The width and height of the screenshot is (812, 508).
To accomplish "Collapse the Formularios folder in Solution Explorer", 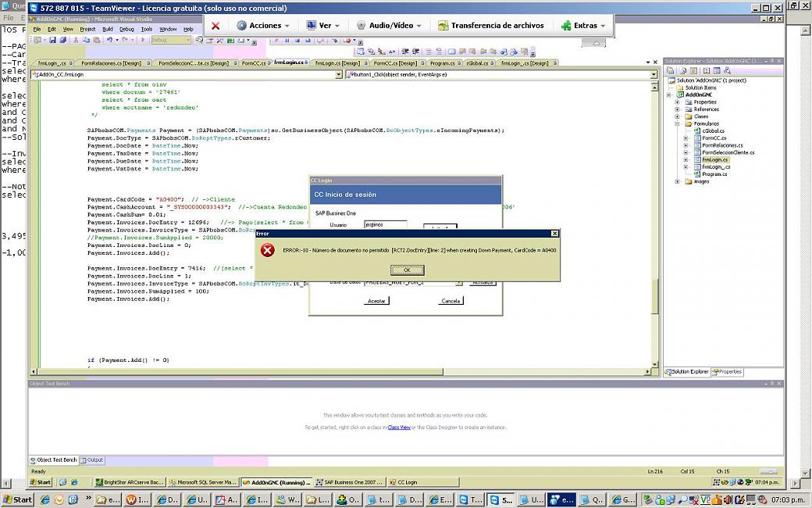I will coord(678,123).
